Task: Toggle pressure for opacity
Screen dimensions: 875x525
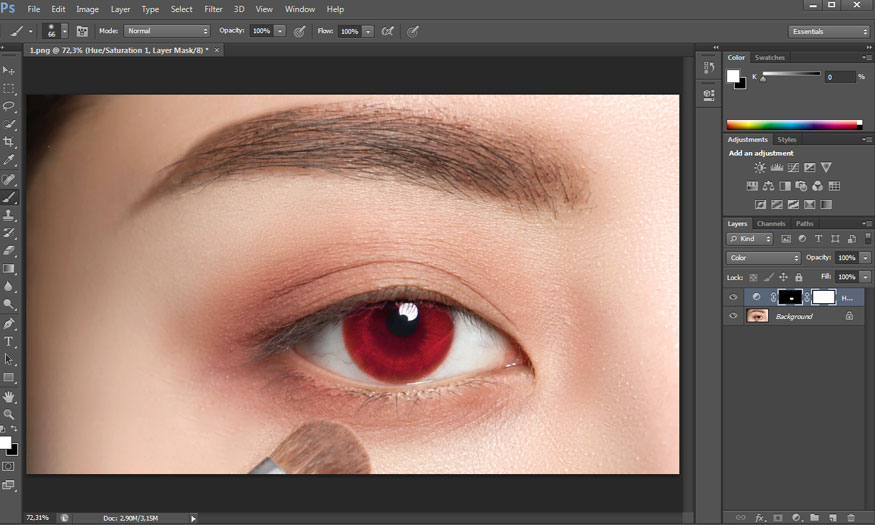Action: [x=300, y=31]
